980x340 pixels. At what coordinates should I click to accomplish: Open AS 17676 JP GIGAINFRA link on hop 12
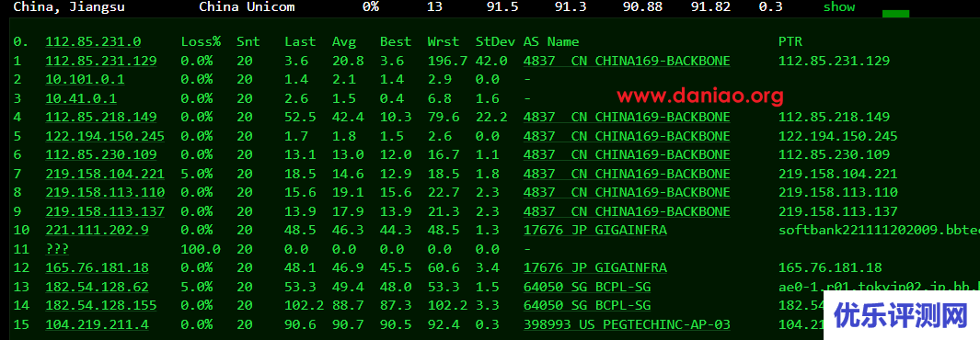(x=595, y=267)
